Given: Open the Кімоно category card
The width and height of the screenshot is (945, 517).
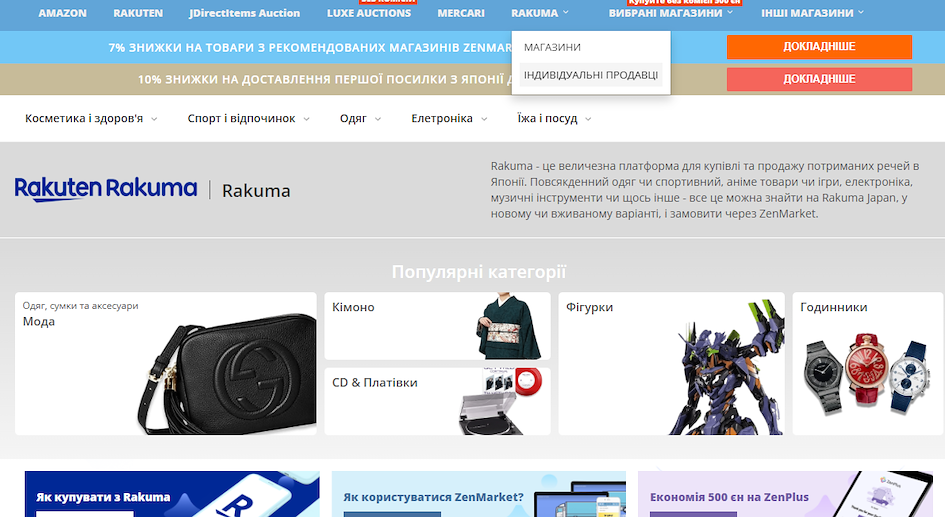Looking at the screenshot, I should (x=438, y=326).
